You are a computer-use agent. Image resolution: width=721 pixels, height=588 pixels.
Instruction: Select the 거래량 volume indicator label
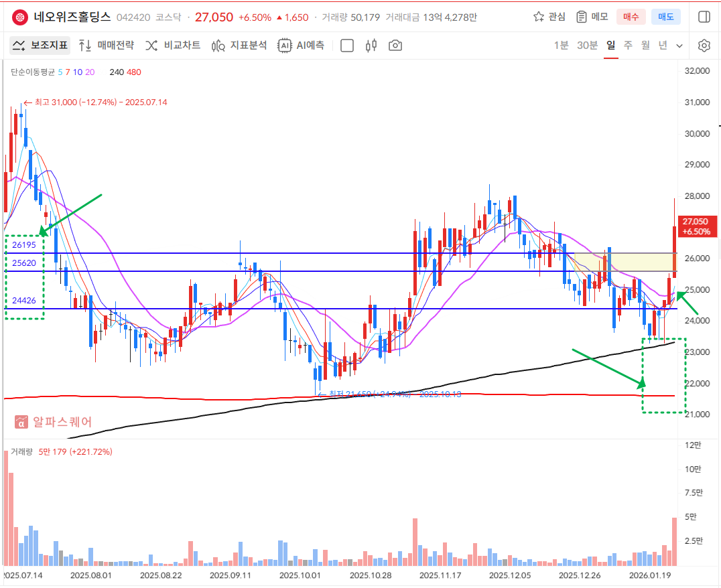[x=21, y=452]
